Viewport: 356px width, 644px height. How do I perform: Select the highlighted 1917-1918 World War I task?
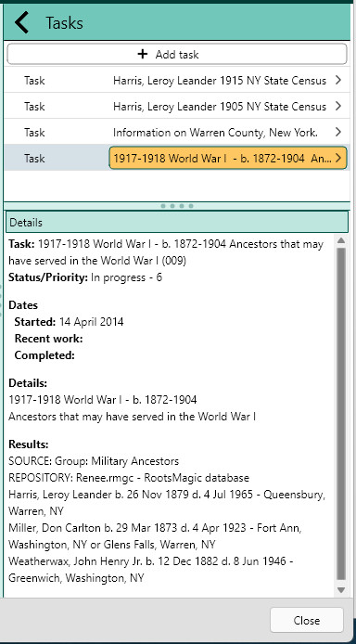[228, 158]
